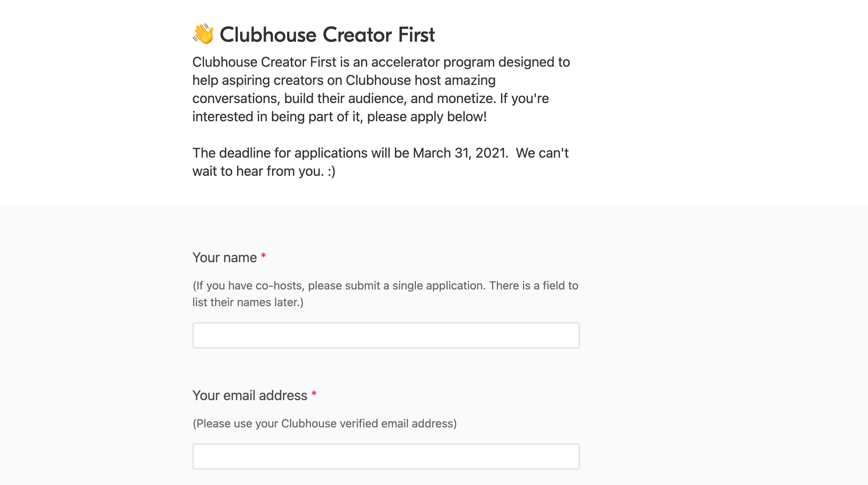
Task: Click the Clubhouse Creator First heading
Action: (327, 34)
